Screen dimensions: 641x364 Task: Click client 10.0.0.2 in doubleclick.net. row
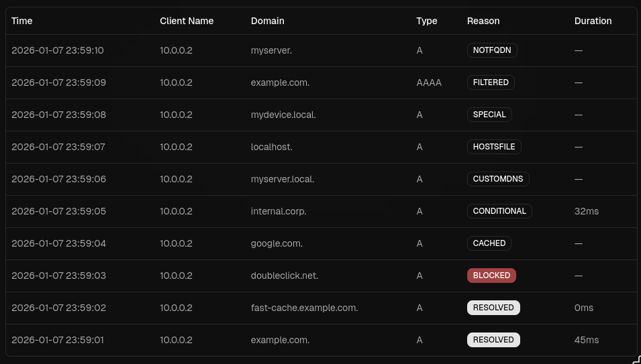176,276
